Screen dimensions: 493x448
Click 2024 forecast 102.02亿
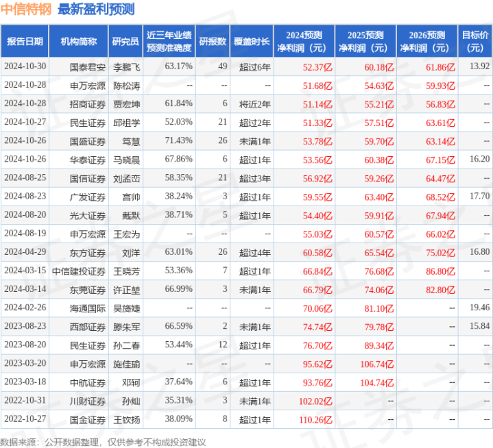tap(315, 401)
